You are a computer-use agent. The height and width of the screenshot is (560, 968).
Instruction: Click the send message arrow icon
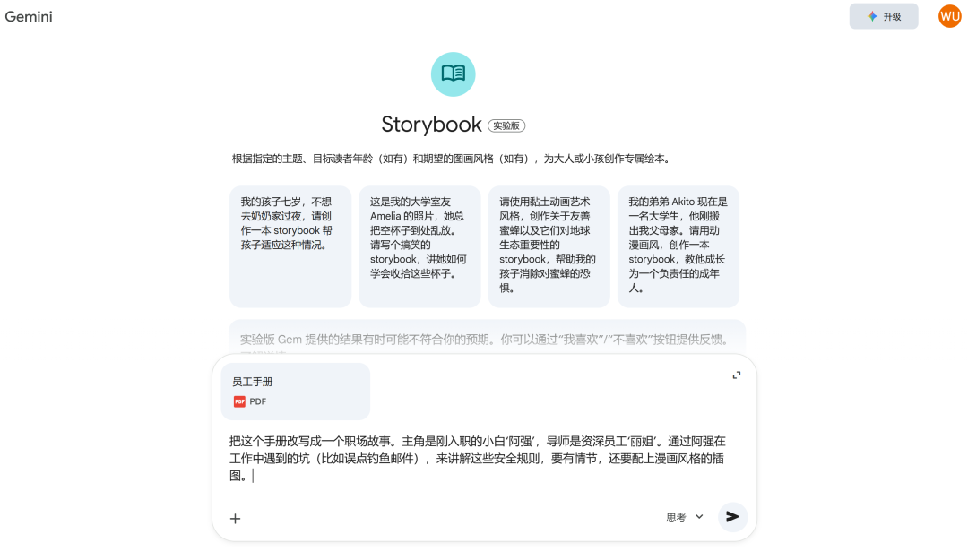coord(732,517)
